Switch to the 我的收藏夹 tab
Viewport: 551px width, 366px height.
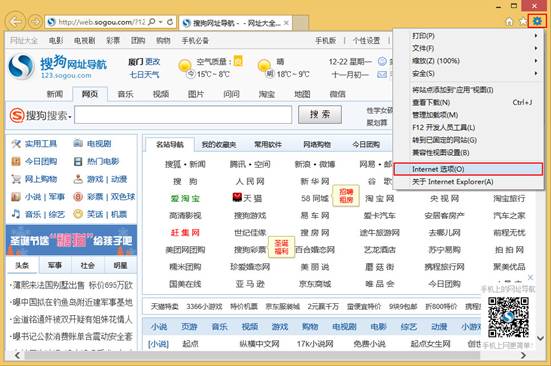tap(219, 144)
